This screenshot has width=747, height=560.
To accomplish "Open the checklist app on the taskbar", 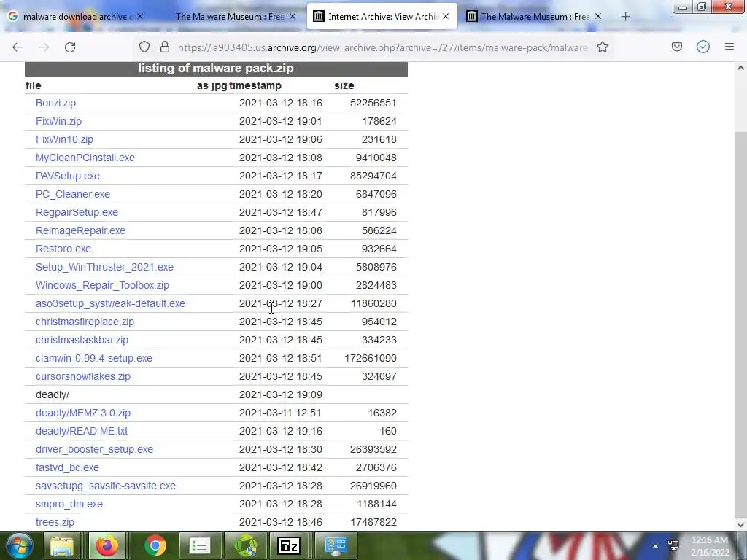I will tap(200, 545).
